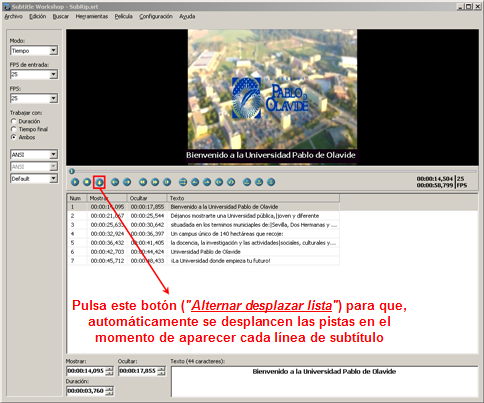Jump to next subtitle with right-arrow icon
This screenshot has width=484, height=403.
[x=127, y=182]
